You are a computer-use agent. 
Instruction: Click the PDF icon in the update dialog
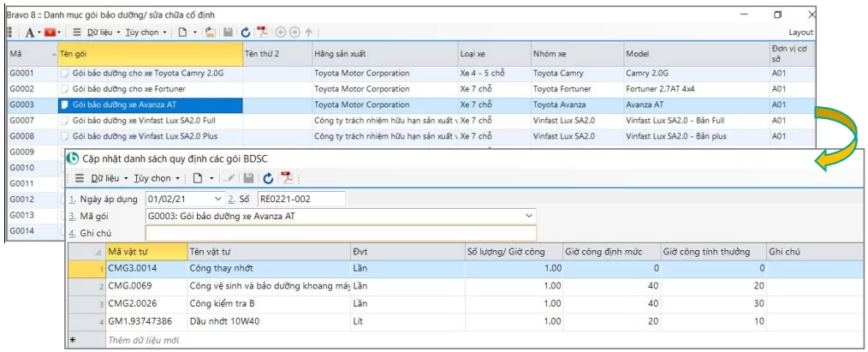click(x=287, y=178)
